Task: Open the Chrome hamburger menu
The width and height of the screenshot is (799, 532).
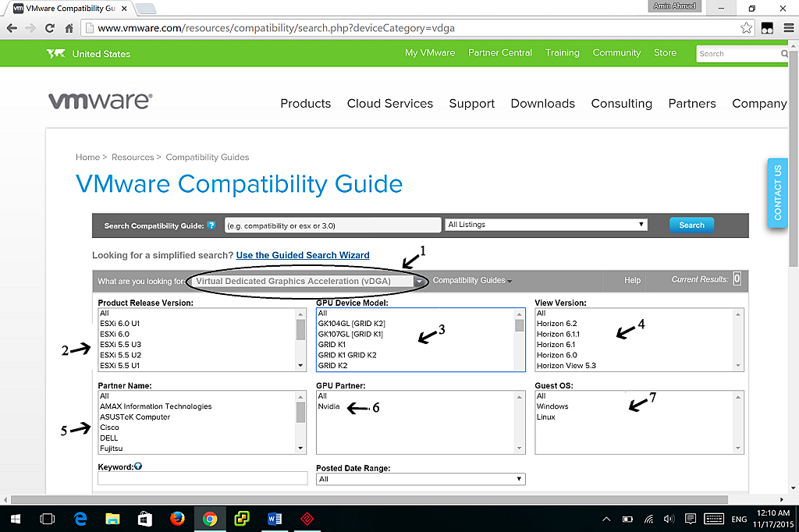Action: tap(788, 28)
